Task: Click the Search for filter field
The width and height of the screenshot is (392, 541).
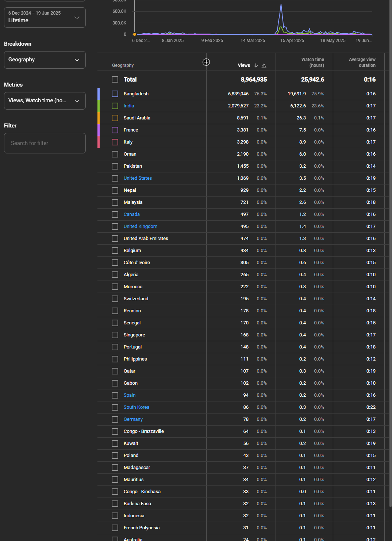Action: [45, 143]
